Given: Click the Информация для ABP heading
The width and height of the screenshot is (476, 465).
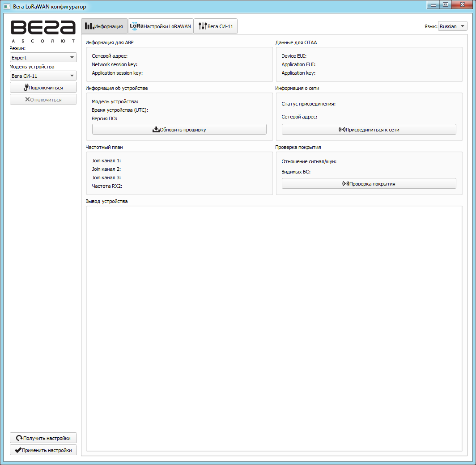Looking at the screenshot, I should click(x=109, y=42).
